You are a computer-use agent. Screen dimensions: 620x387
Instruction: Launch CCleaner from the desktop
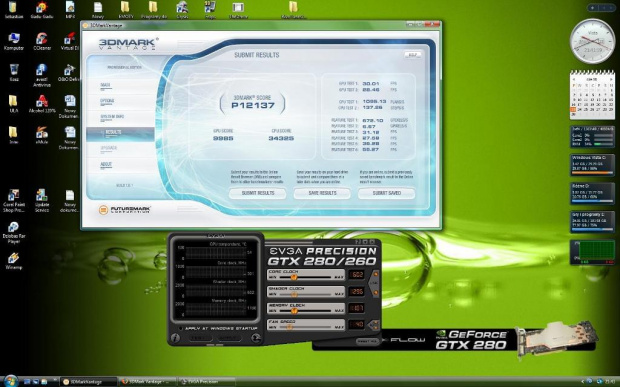[x=42, y=42]
